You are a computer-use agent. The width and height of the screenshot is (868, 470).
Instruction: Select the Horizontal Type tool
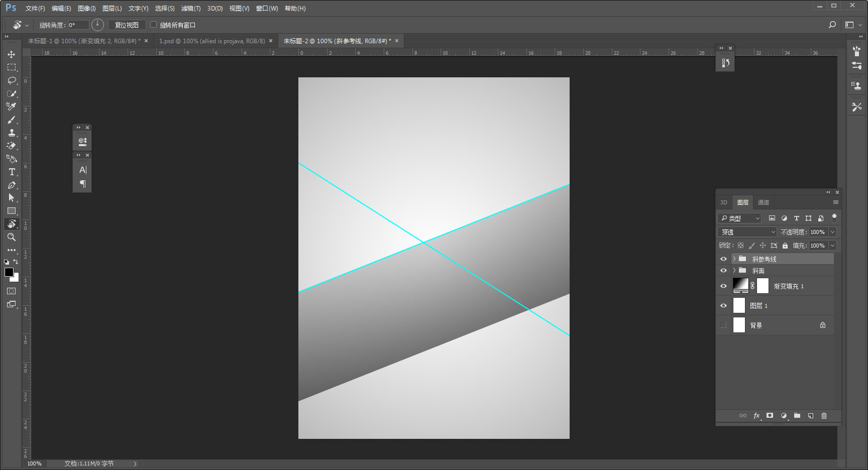(x=12, y=172)
